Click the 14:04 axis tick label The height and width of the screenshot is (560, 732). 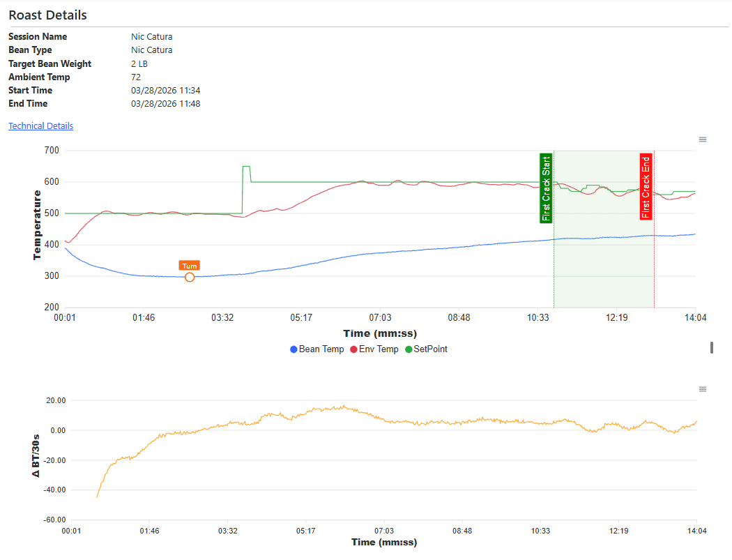696,317
